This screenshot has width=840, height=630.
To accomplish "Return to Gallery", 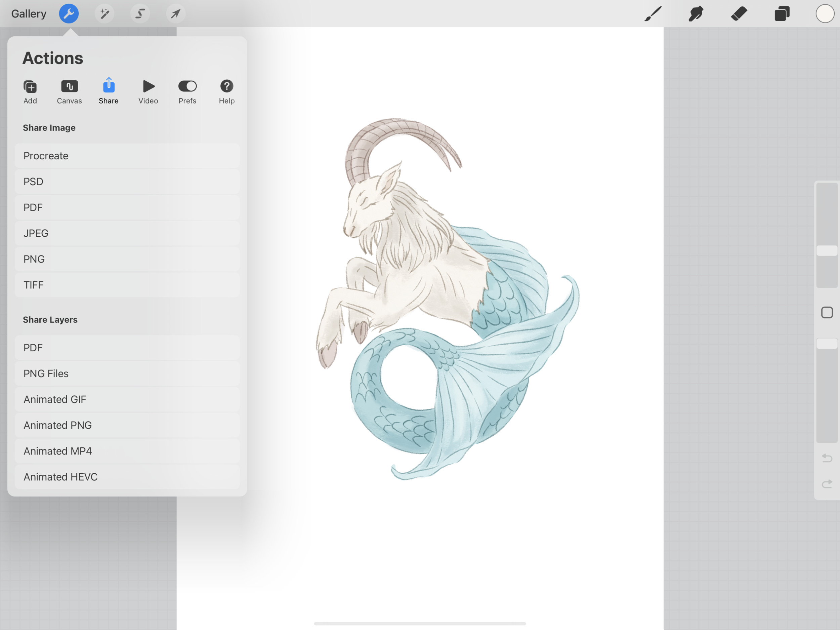I will 29,14.
